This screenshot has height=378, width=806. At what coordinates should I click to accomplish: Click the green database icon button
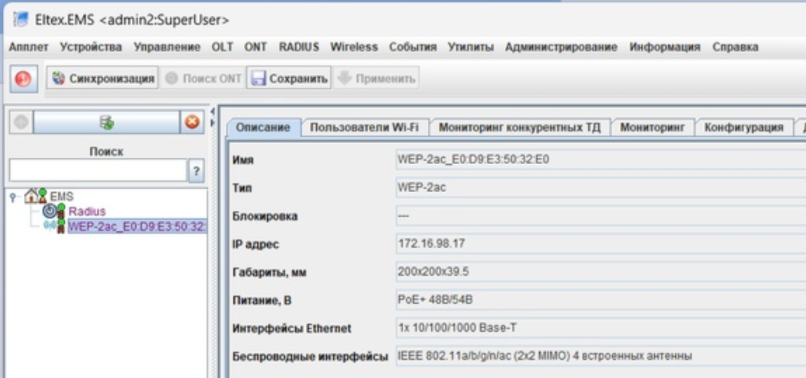[106, 122]
